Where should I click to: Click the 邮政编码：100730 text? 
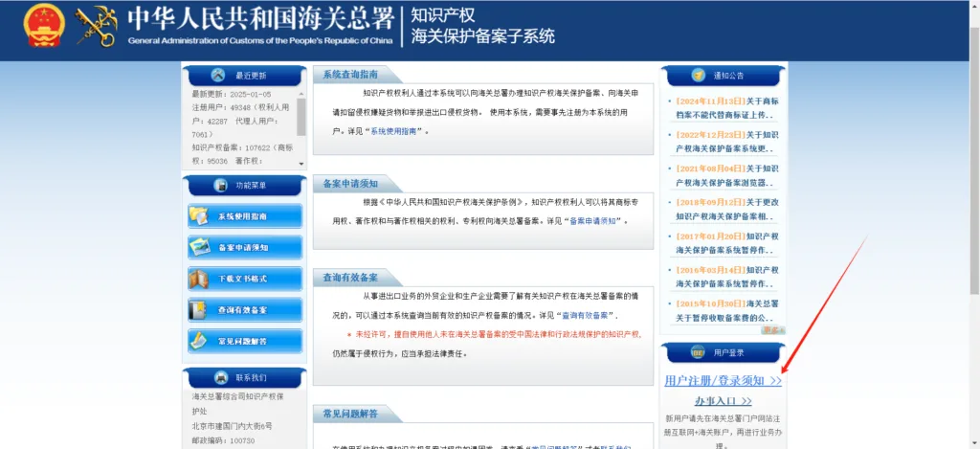tap(223, 441)
